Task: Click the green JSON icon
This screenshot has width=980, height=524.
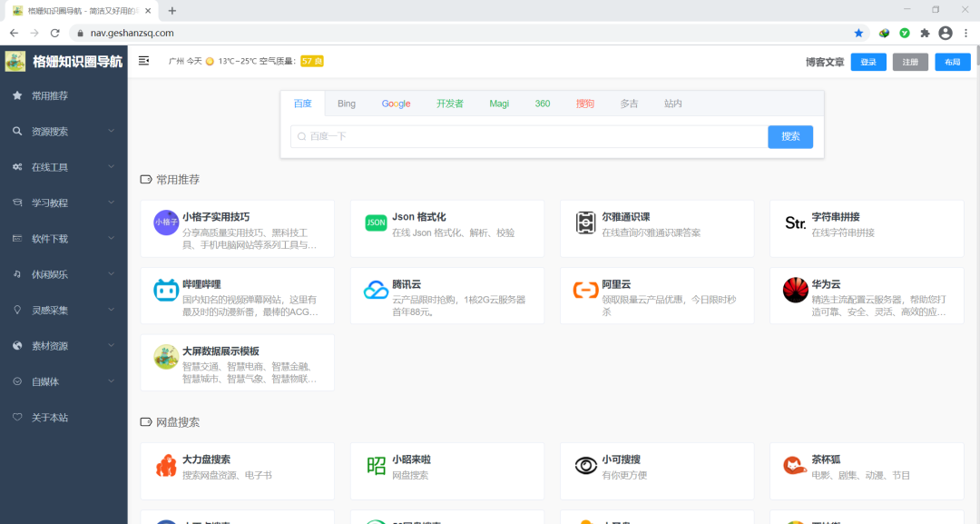Action: (376, 222)
